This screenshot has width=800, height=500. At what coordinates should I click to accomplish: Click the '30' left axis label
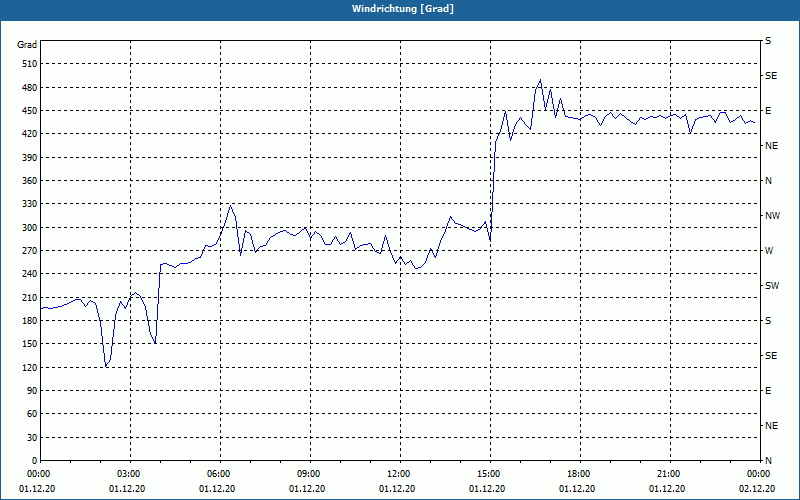tap(32, 438)
